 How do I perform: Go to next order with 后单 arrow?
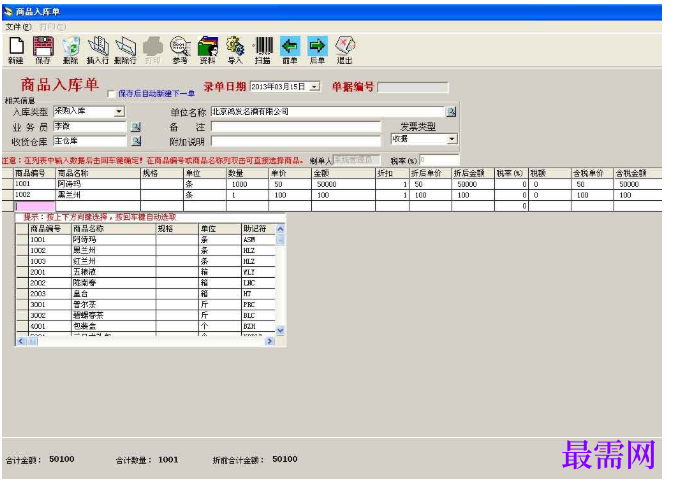point(317,50)
